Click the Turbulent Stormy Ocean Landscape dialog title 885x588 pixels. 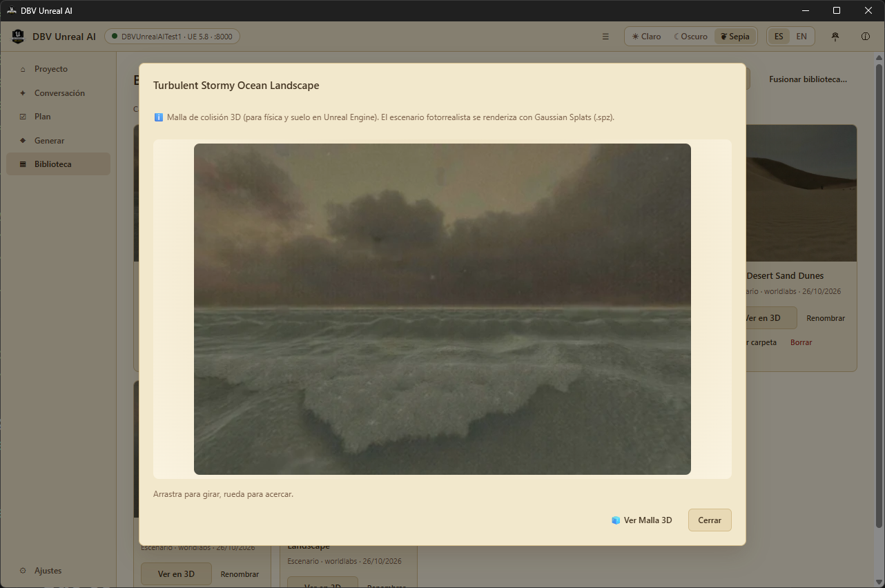(236, 86)
